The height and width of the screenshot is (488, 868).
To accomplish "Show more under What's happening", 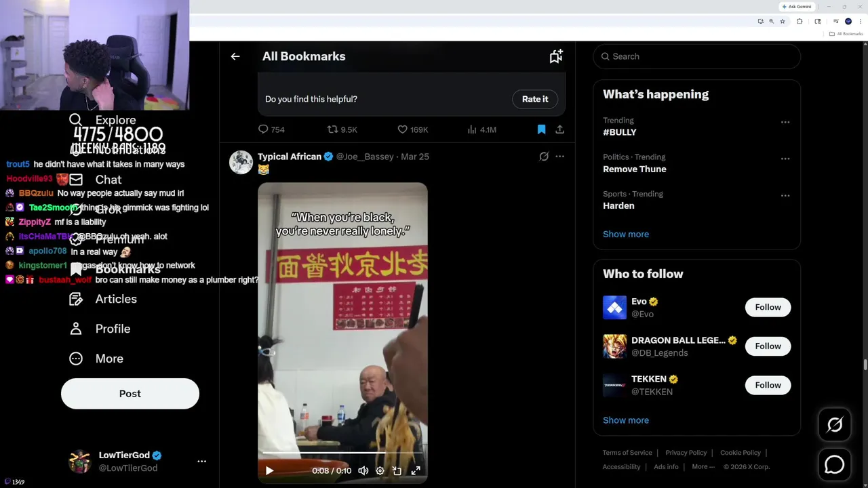I will pyautogui.click(x=626, y=234).
